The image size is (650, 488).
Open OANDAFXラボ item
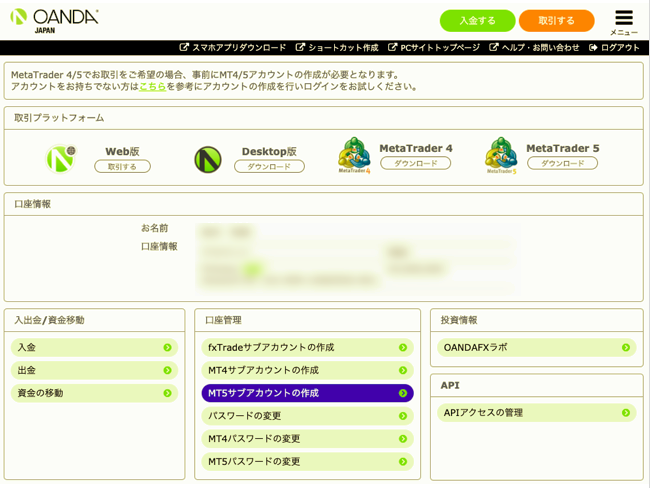537,347
